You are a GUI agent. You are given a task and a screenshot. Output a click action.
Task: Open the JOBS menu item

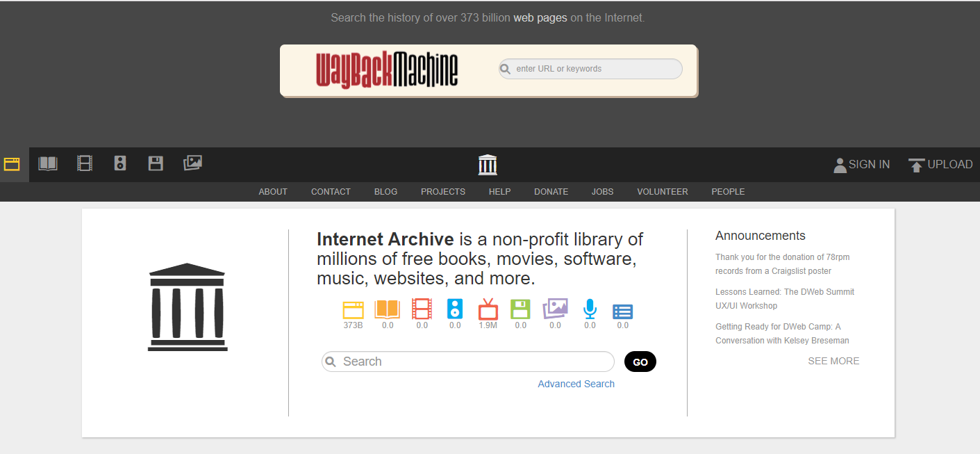tap(602, 192)
